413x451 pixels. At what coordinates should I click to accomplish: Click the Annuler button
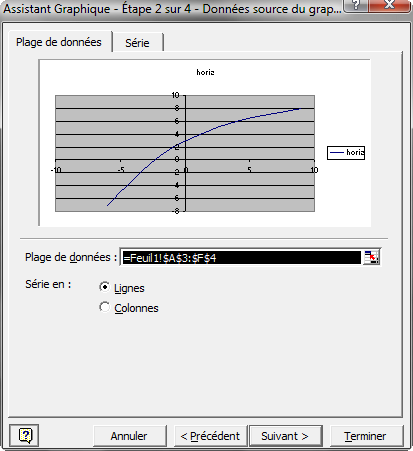click(x=129, y=436)
